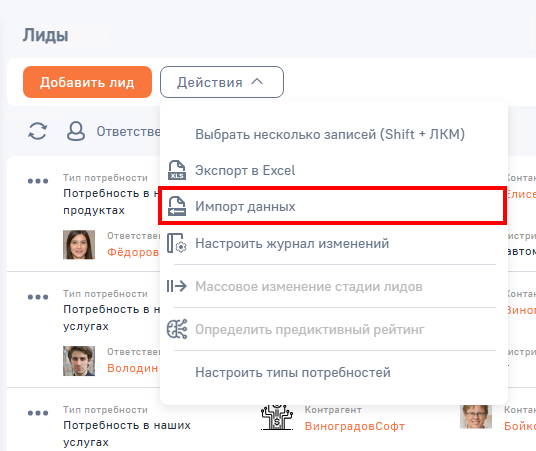Open Настроить типы потребностей

tap(293, 372)
